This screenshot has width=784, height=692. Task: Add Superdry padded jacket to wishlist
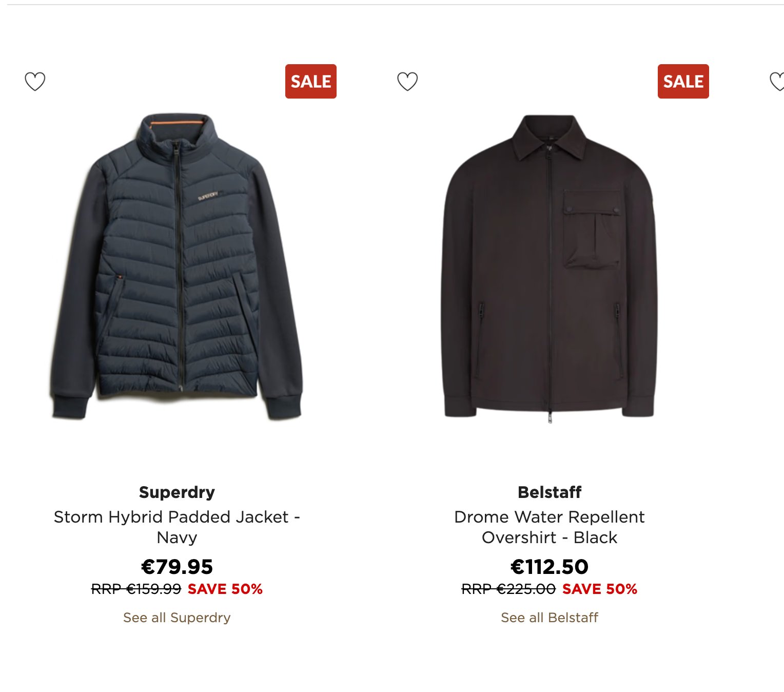[x=35, y=81]
